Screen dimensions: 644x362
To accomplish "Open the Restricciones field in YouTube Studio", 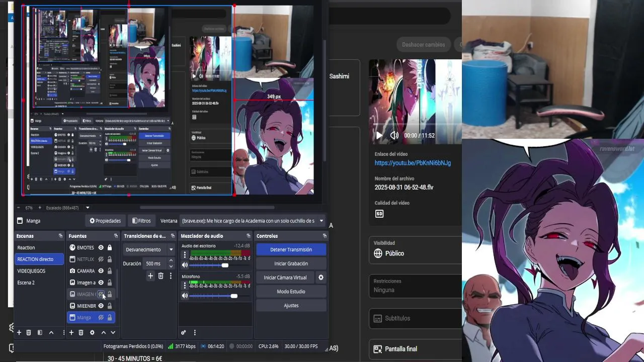I will pyautogui.click(x=416, y=286).
